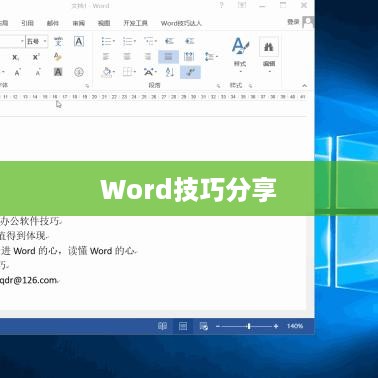Apply subscript formatting
This screenshot has width=378, height=378.
point(16,57)
